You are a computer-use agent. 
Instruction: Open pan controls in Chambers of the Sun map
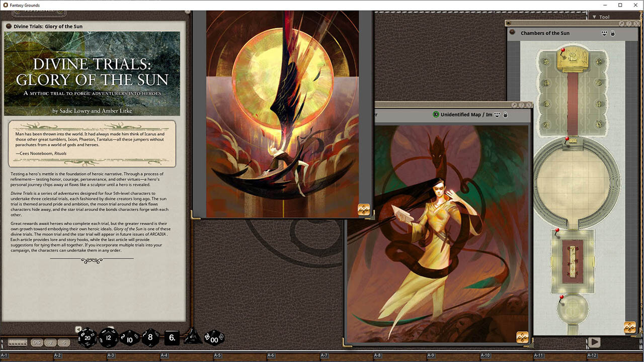[629, 327]
